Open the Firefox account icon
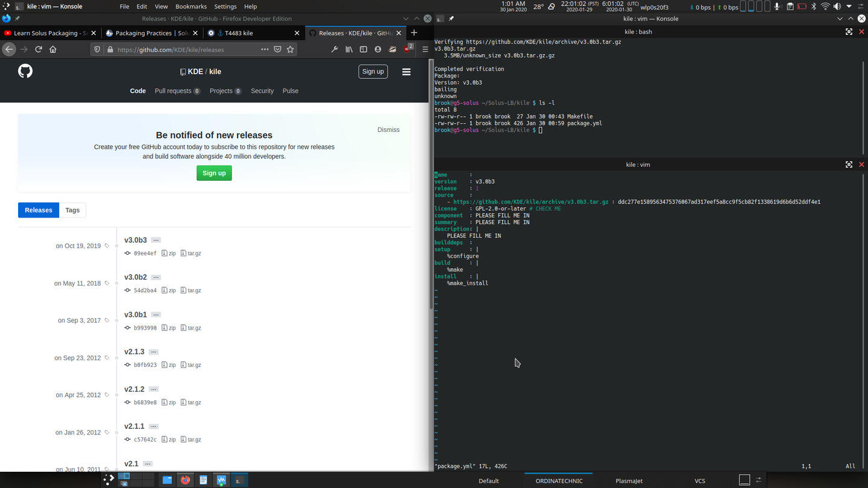The height and width of the screenshot is (488, 868). (378, 49)
